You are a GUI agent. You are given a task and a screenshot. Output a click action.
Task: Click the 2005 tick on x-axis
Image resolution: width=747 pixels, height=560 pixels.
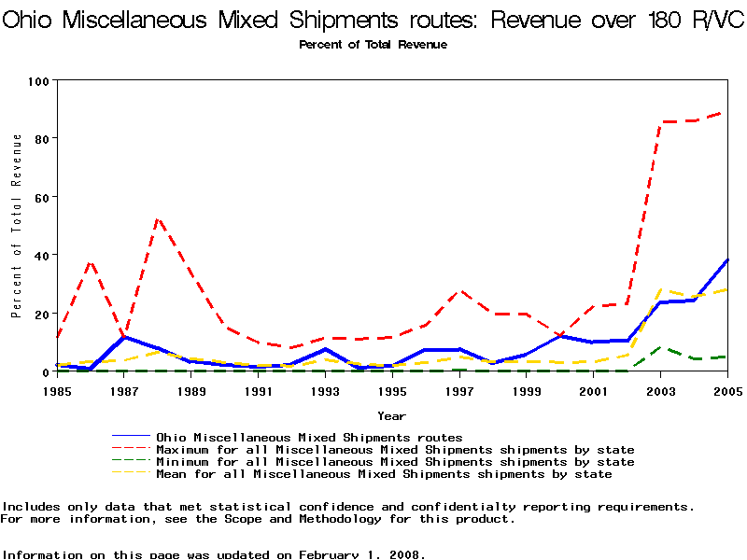[726, 392]
